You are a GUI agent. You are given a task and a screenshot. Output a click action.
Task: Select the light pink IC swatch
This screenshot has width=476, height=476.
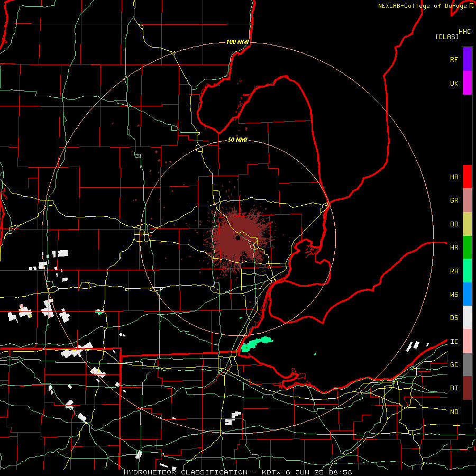click(x=467, y=341)
